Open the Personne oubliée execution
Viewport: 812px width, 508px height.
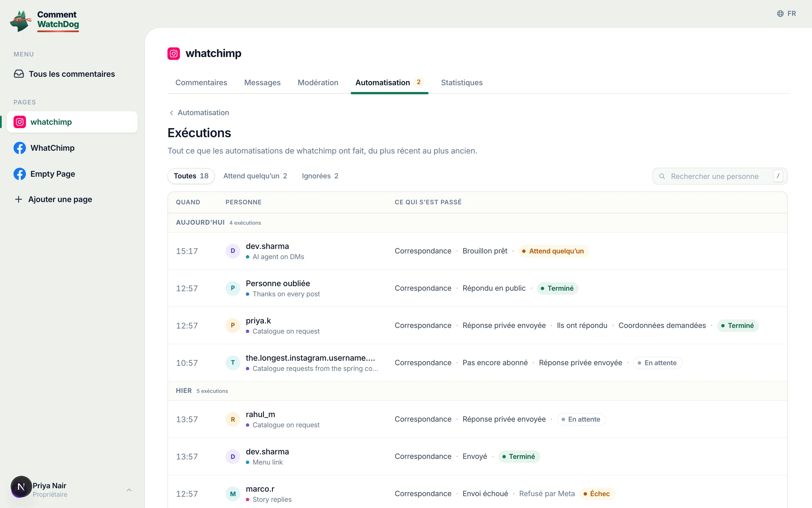(x=477, y=288)
